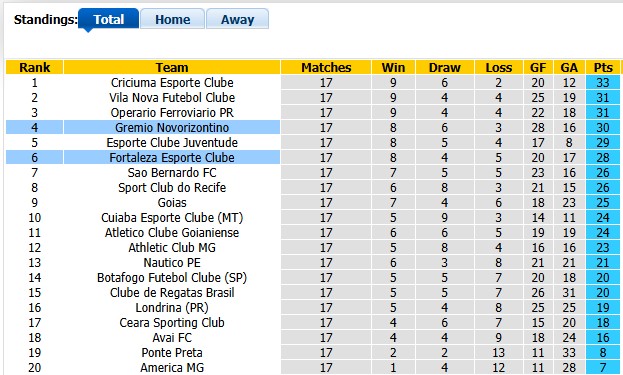The width and height of the screenshot is (623, 375).
Task: Open Cuiaba Esporte Clube (MT) link
Action: point(172,218)
